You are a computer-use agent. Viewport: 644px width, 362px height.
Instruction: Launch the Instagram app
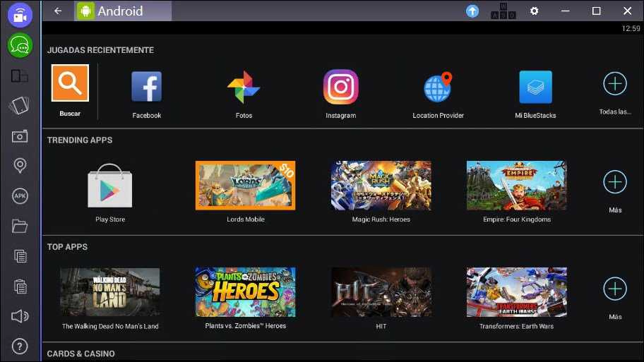point(341,87)
